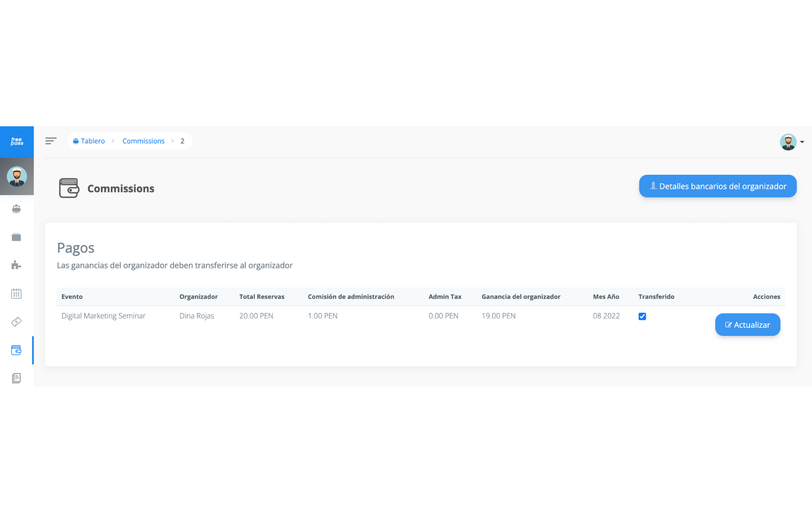This screenshot has height=513, width=812.
Task: Uncheck the Transferido checkbox
Action: point(642,316)
